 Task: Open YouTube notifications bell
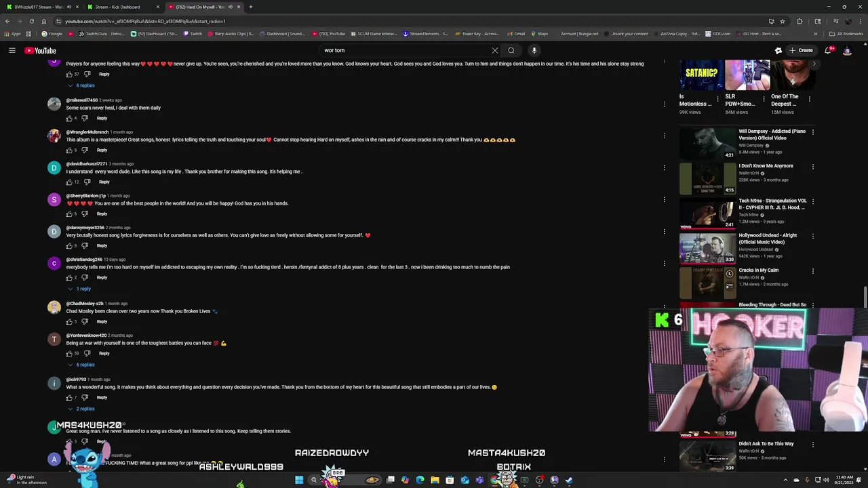tap(829, 50)
